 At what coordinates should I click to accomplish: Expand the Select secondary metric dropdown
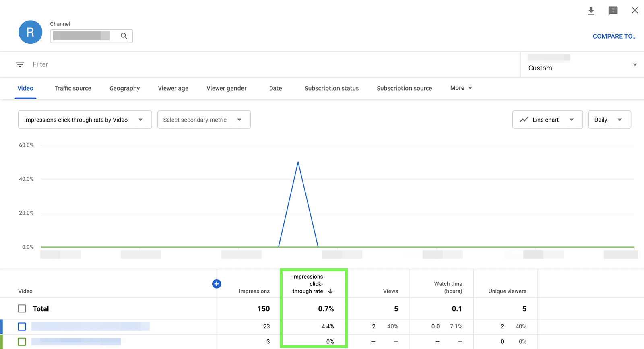click(x=204, y=120)
